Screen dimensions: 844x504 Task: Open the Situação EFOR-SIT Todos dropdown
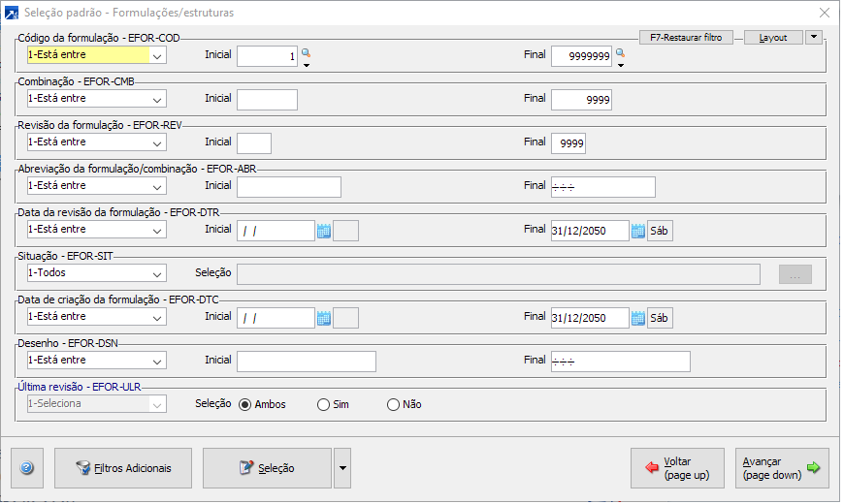tap(97, 273)
